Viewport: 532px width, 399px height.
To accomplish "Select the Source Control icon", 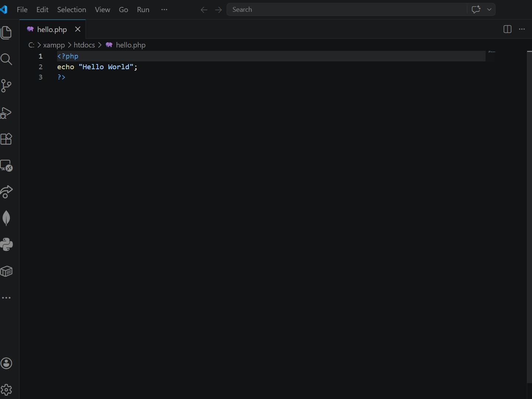I will tap(7, 85).
